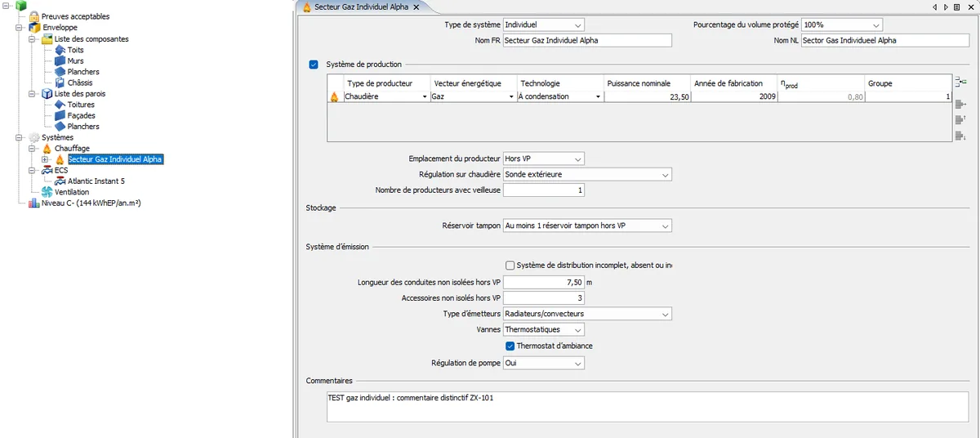This screenshot has width=980, height=438.
Task: Click the scroll tabs left arrow
Action: point(935,7)
